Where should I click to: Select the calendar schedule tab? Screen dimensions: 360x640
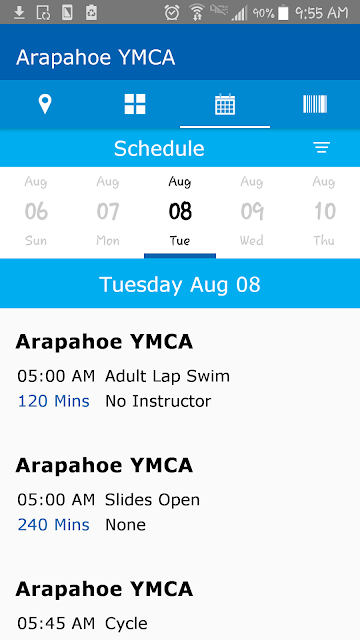tap(225, 104)
